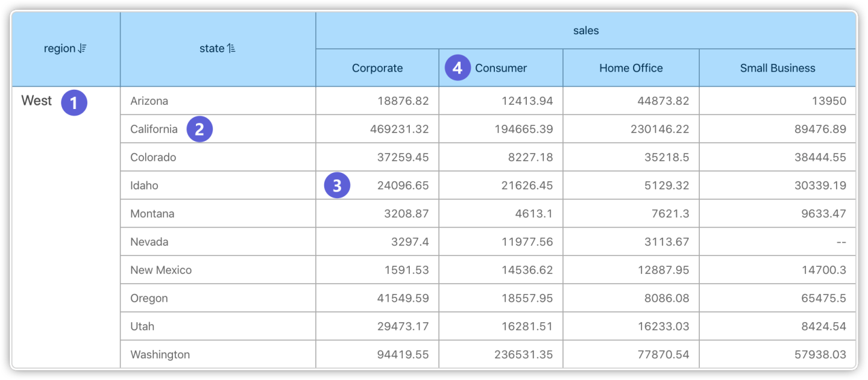Select the Arizona row header

(x=149, y=101)
